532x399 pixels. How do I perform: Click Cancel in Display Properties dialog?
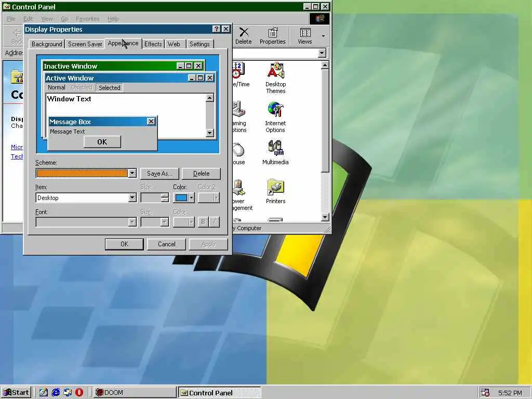[x=167, y=244]
